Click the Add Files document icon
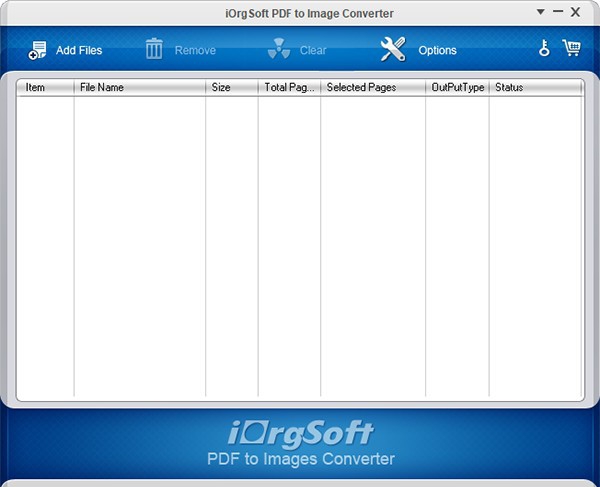 38,50
